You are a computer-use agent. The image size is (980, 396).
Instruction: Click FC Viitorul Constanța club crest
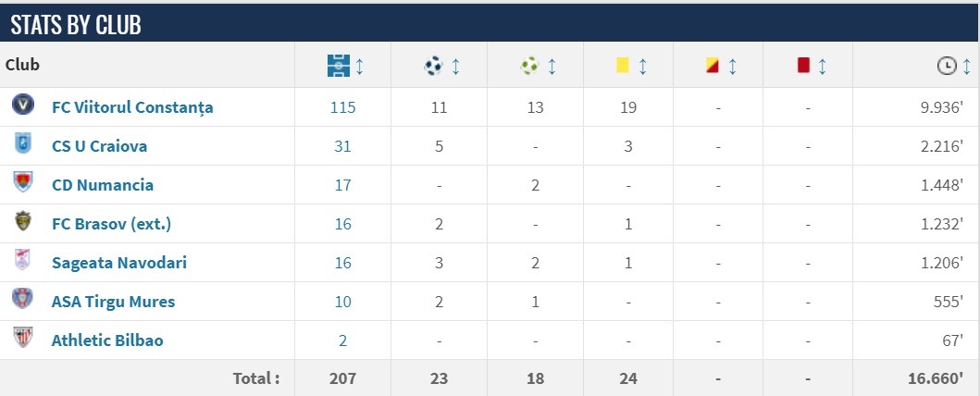click(22, 106)
